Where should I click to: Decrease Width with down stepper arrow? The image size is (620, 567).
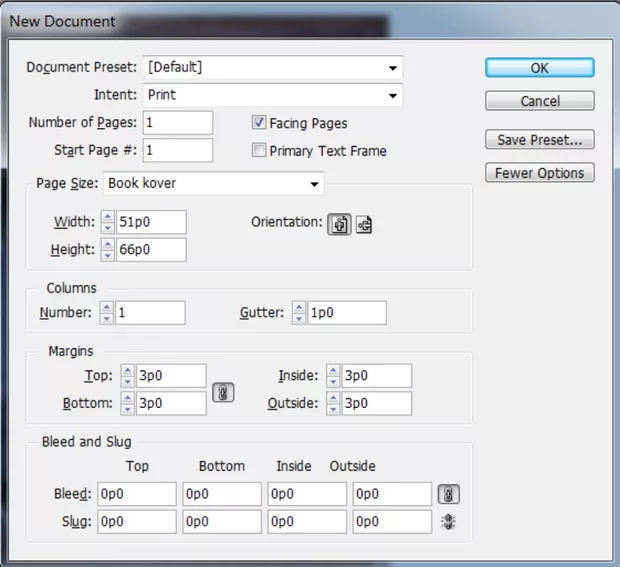[x=108, y=228]
